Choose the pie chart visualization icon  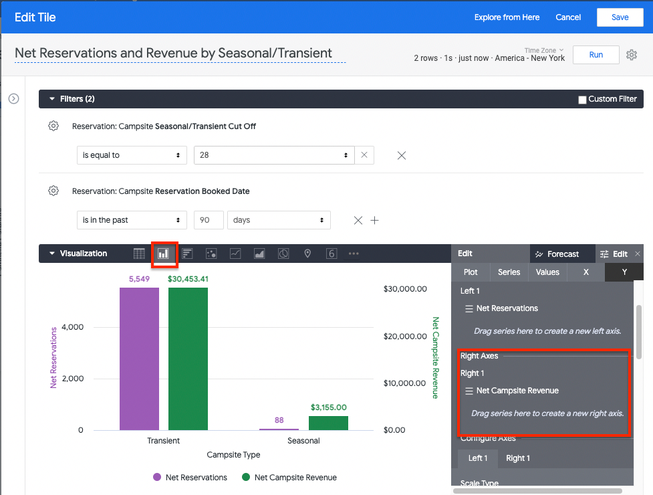(x=283, y=254)
